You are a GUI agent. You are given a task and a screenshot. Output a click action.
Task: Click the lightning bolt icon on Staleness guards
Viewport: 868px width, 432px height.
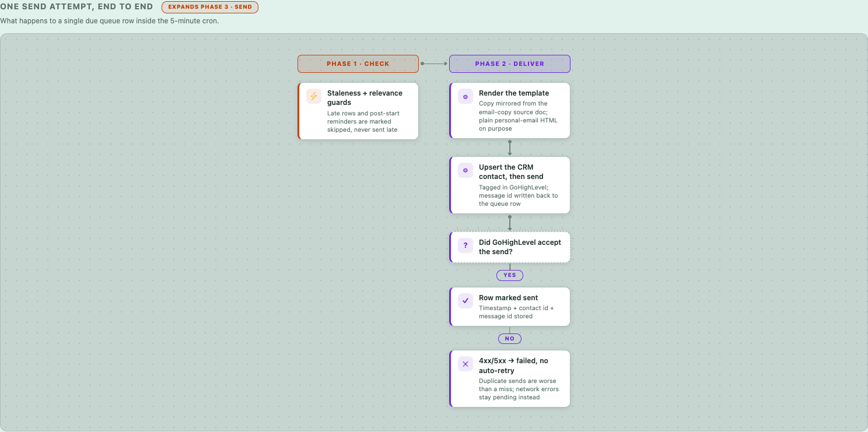[314, 97]
